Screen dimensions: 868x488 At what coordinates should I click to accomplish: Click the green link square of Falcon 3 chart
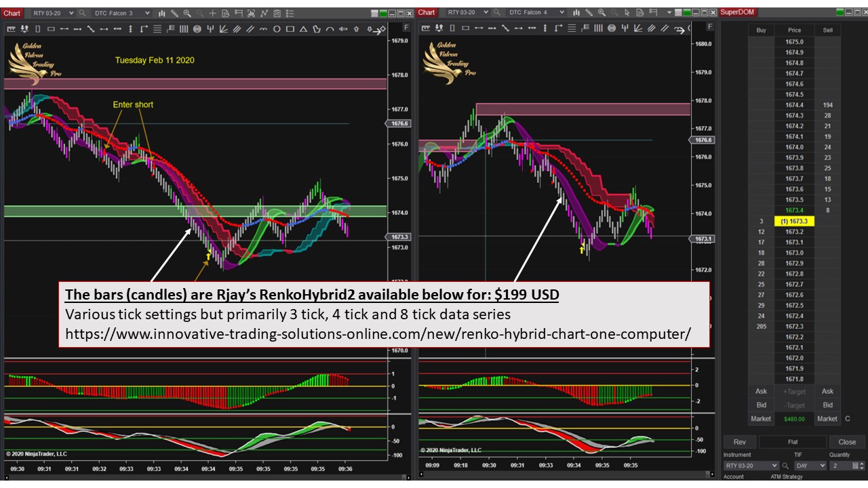(x=383, y=13)
